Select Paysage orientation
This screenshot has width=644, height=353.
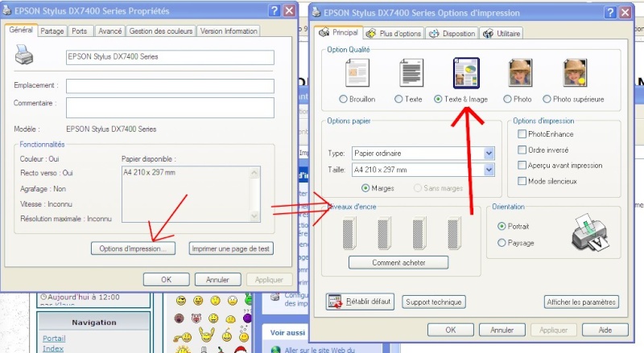[502, 243]
